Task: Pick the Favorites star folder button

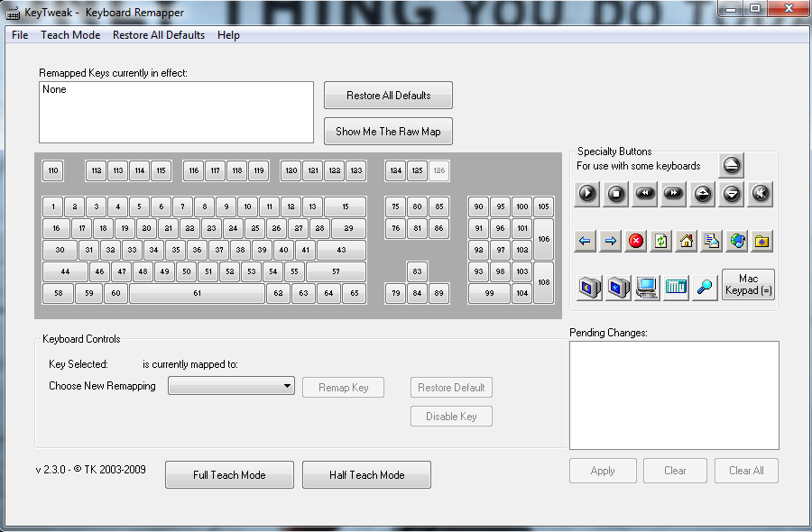Action: pos(761,241)
